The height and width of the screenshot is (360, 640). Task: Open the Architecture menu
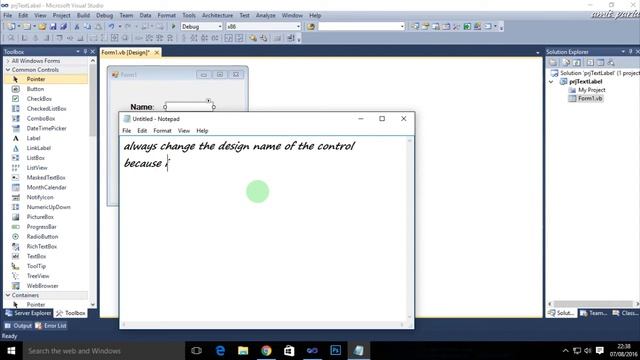218,16
